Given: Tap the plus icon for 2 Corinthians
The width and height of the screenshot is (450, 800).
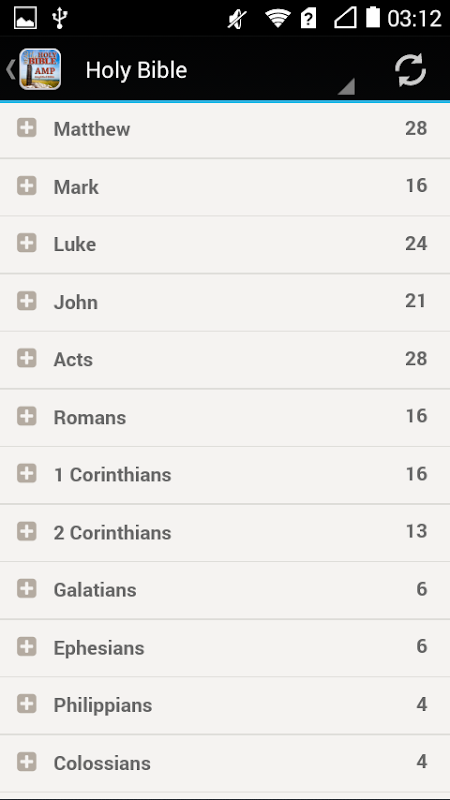Looking at the screenshot, I should coord(27,532).
